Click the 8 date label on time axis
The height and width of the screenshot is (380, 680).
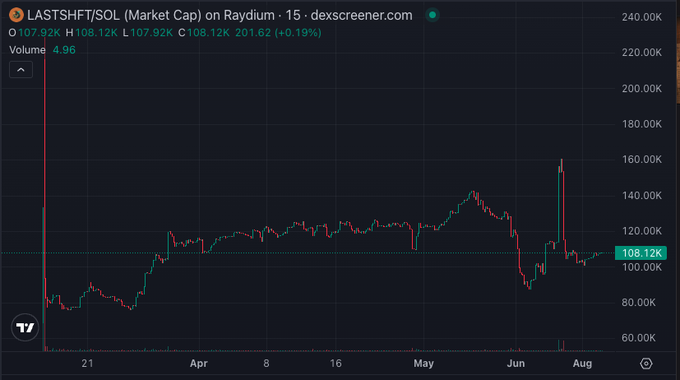click(266, 364)
